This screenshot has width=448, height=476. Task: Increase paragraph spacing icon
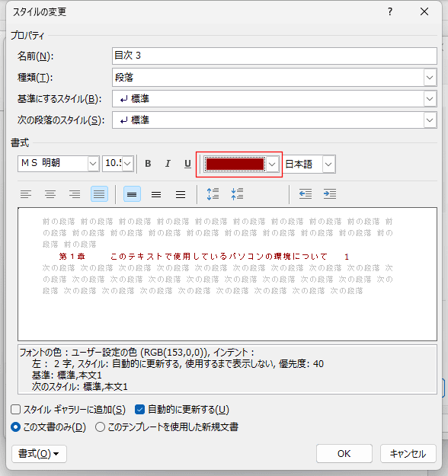pyautogui.click(x=213, y=194)
